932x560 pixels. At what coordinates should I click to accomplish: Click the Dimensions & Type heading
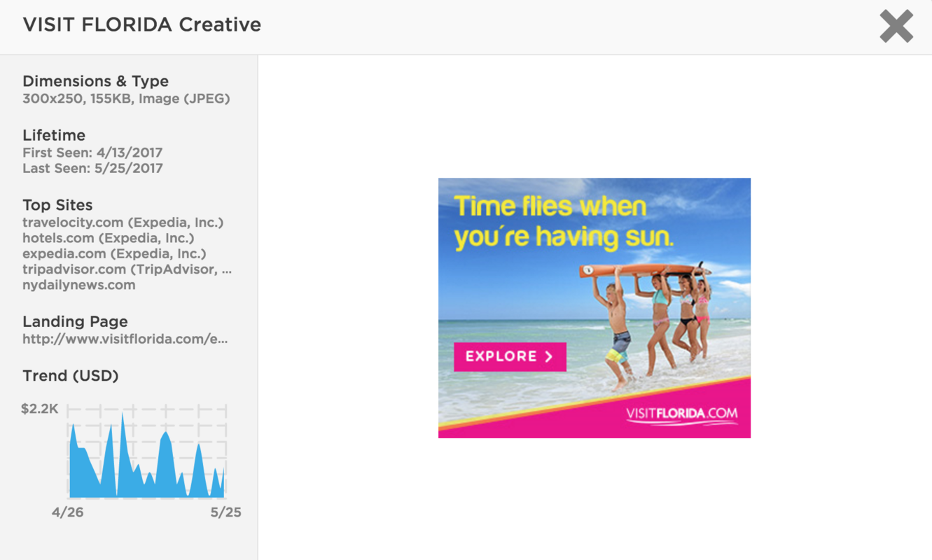95,81
